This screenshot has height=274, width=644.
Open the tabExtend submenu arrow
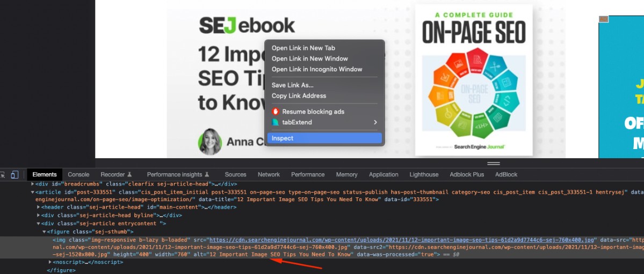pos(375,122)
